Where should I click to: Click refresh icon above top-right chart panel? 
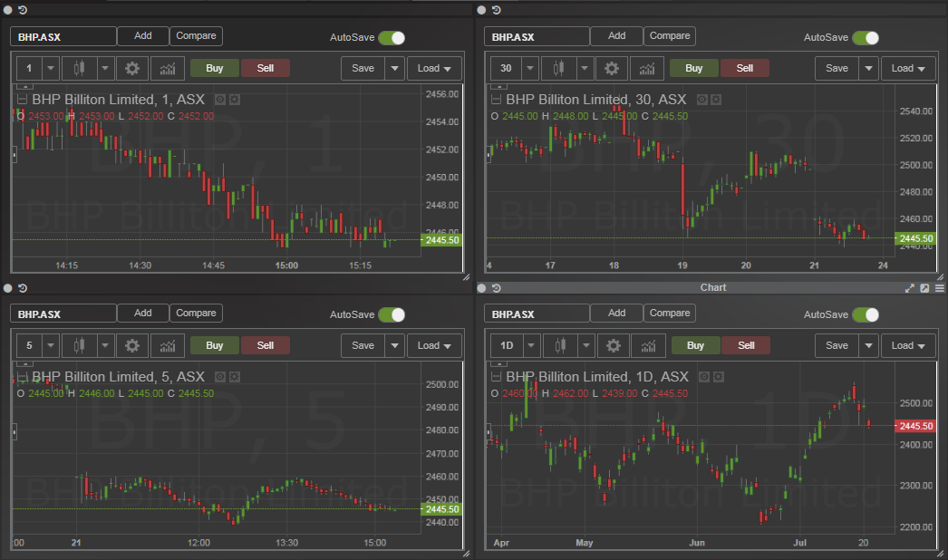[497, 10]
